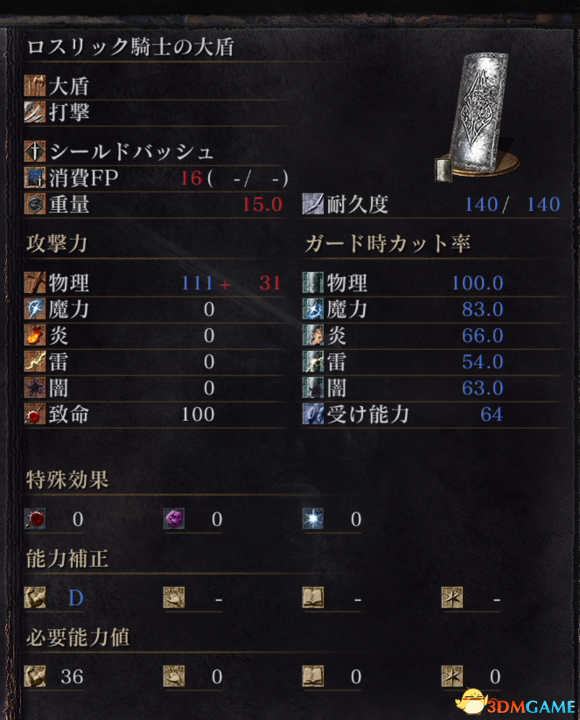Click the purple poison special effect icon
The height and width of the screenshot is (720, 580).
(x=174, y=519)
